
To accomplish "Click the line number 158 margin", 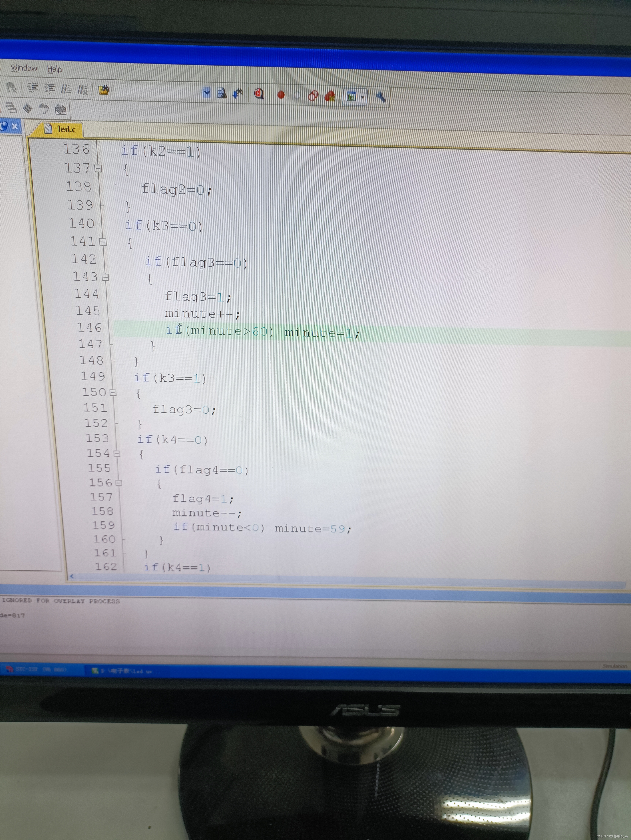I will [x=102, y=512].
